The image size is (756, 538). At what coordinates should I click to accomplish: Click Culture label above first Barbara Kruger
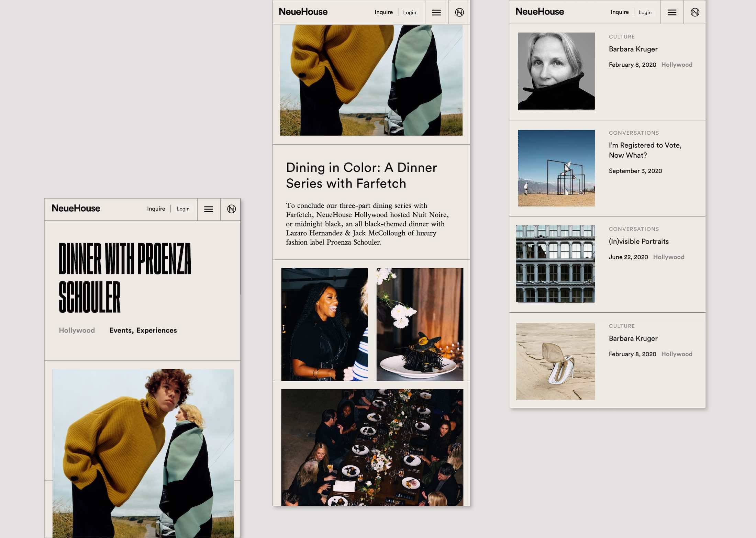tap(622, 37)
